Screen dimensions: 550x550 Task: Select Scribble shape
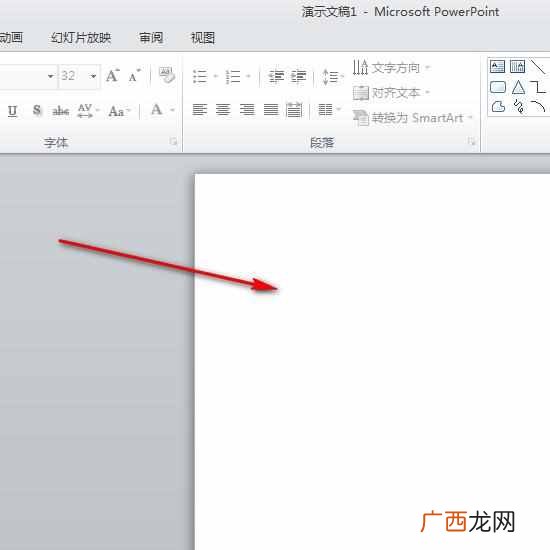(x=518, y=106)
